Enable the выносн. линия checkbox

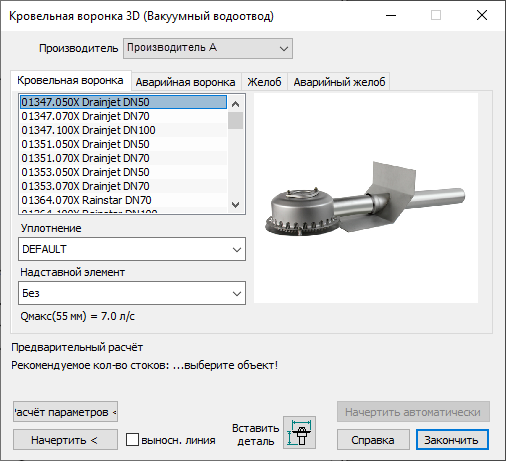click(x=132, y=440)
